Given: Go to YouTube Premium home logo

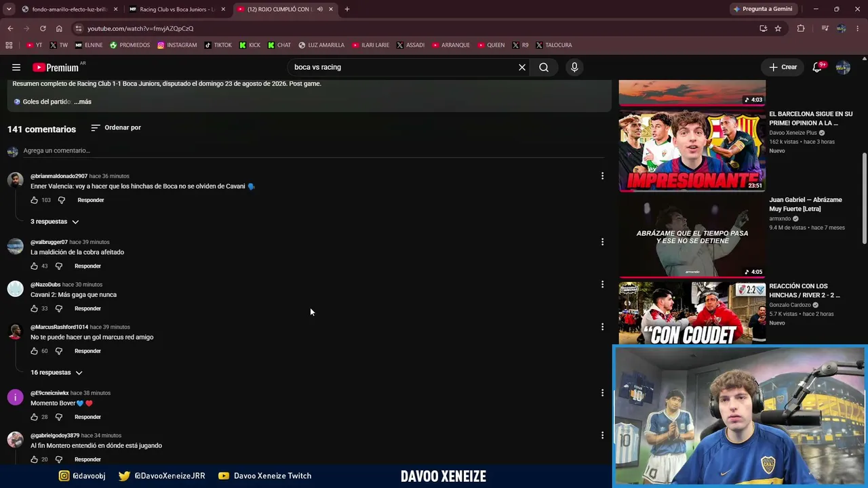Looking at the screenshot, I should [x=56, y=67].
